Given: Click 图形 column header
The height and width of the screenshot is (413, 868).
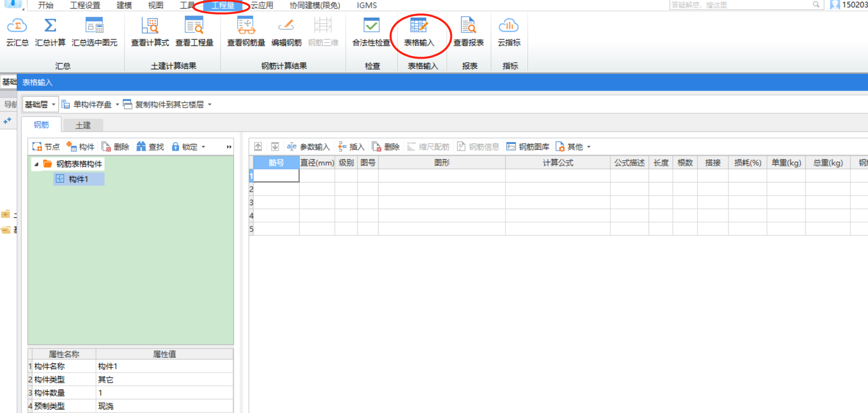Looking at the screenshot, I should [442, 163].
